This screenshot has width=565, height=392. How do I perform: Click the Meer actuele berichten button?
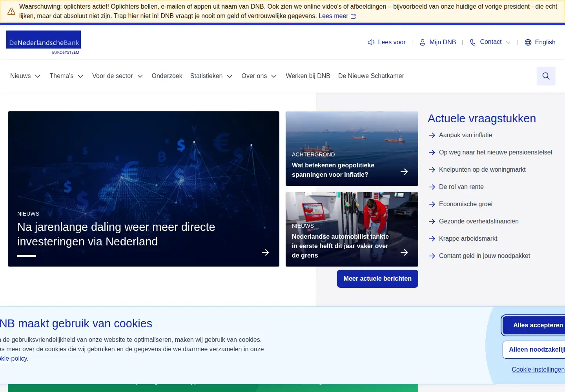pos(377,279)
